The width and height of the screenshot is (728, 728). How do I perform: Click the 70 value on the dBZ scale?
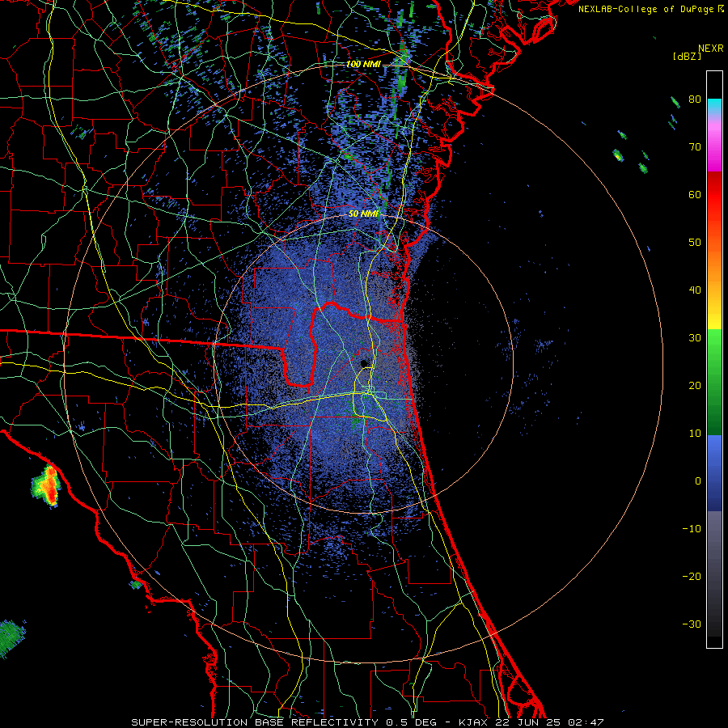click(695, 147)
